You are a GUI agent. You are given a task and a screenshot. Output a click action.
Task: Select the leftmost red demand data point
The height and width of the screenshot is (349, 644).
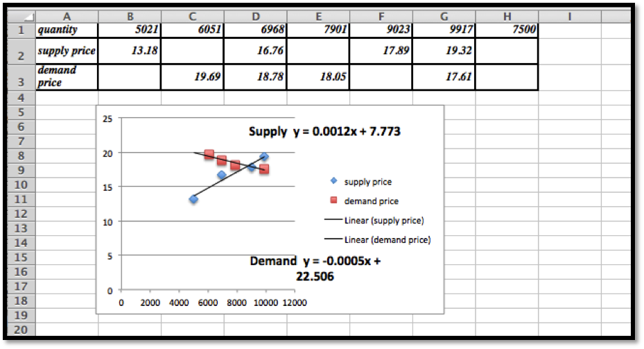tap(209, 154)
